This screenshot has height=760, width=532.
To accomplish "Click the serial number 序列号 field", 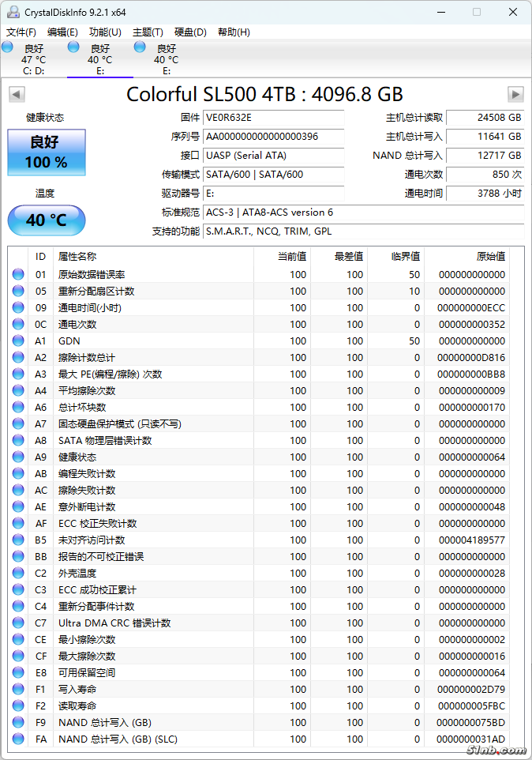I will pos(274,137).
